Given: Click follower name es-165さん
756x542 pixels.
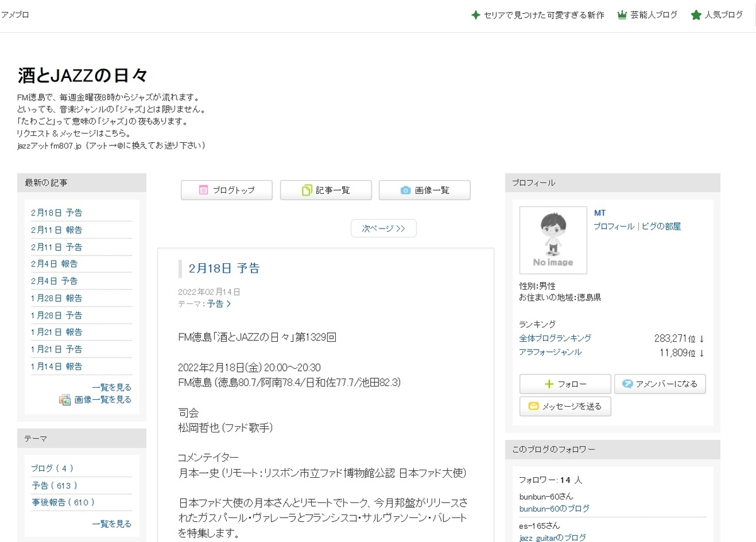Looking at the screenshot, I should click(x=539, y=525).
